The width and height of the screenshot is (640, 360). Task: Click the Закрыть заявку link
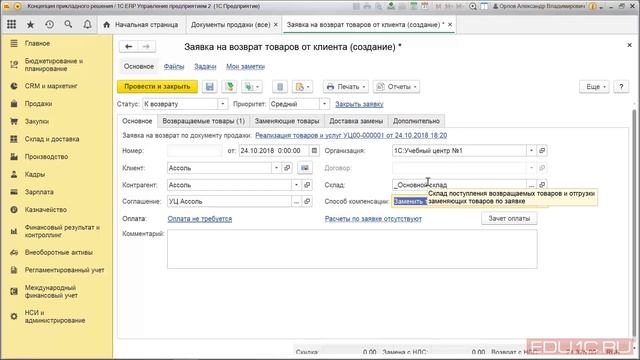359,104
